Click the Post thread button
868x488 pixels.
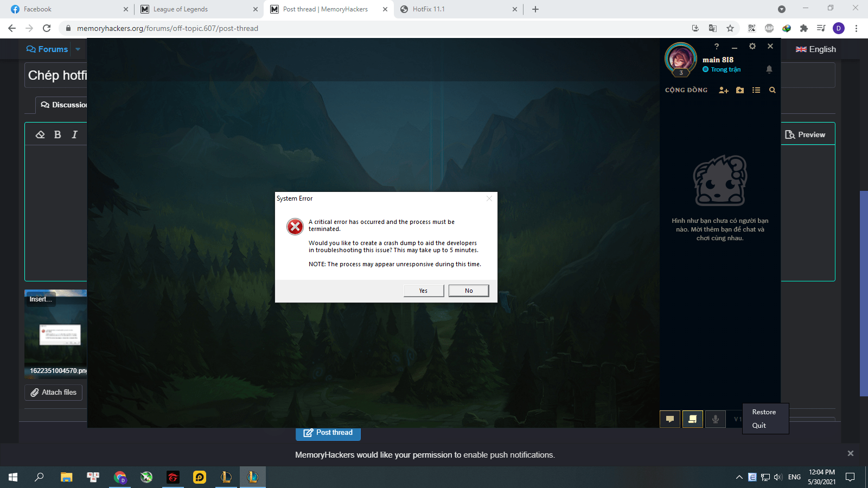(328, 433)
